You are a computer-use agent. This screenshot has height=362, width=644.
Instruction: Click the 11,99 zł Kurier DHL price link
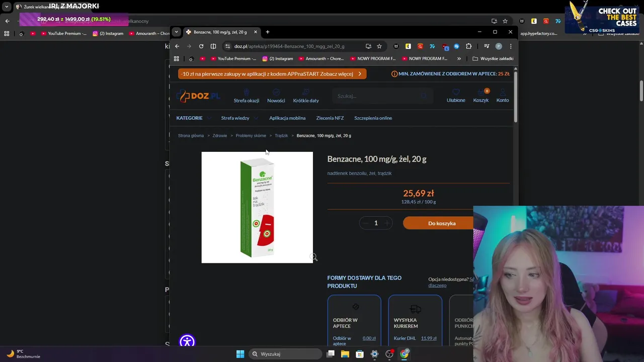(429, 338)
